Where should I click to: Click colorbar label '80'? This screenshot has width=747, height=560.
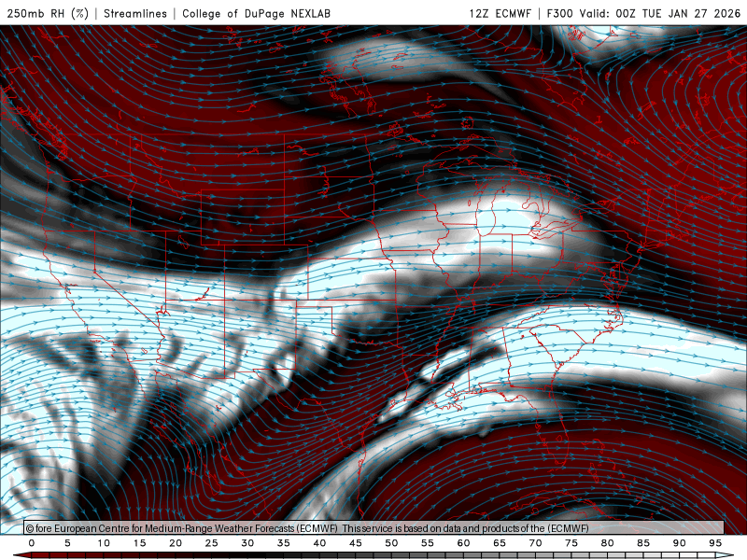click(608, 543)
